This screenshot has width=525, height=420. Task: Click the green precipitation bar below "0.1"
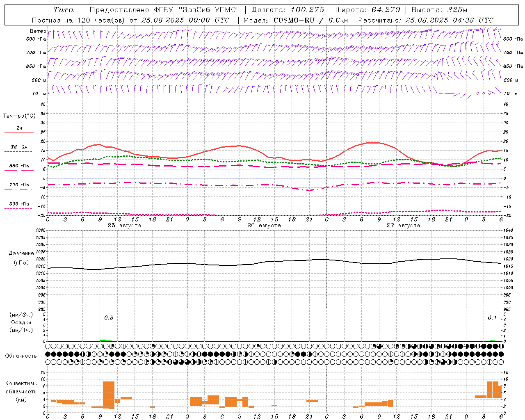pyautogui.click(x=492, y=341)
